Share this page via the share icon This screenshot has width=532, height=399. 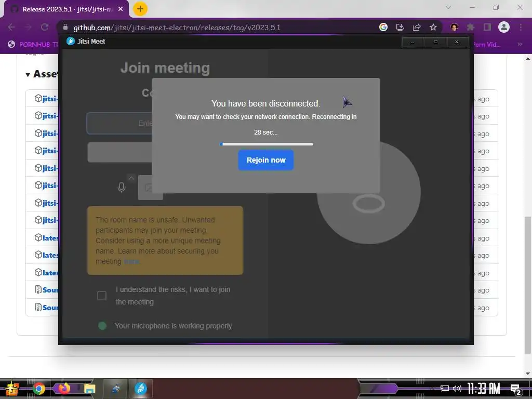pos(417,27)
